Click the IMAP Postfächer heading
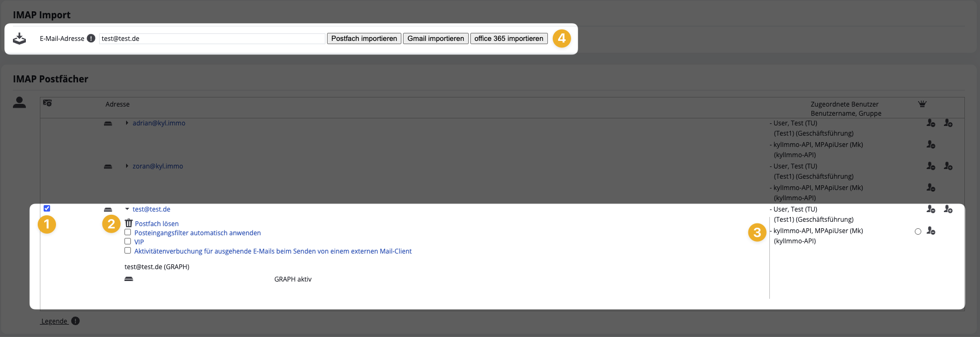Image resolution: width=980 pixels, height=337 pixels. click(x=51, y=79)
